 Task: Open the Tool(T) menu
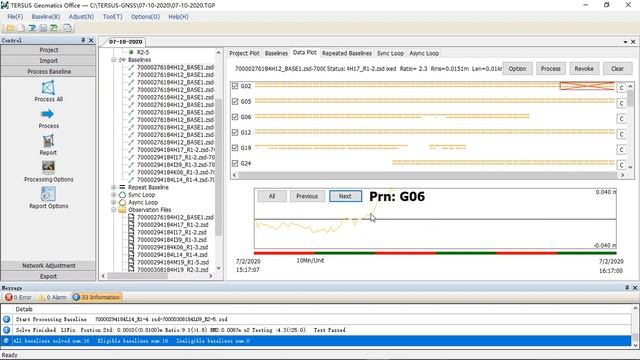pos(113,17)
